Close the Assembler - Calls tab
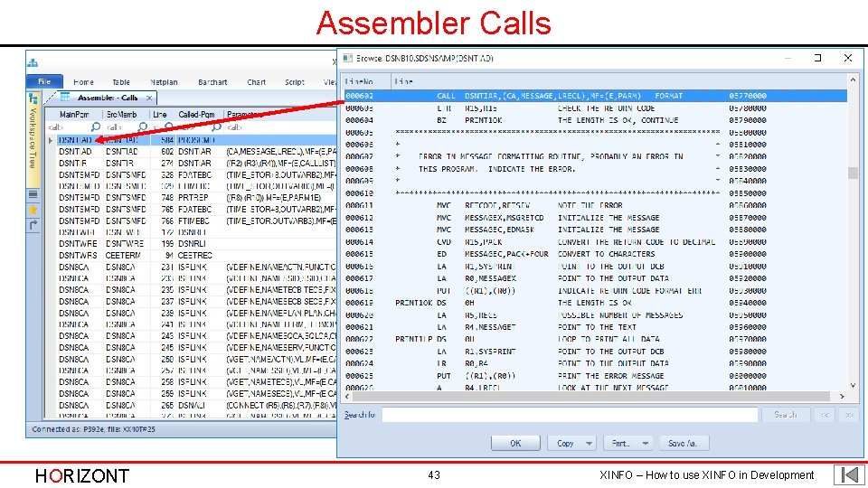868x488 pixels. (149, 98)
